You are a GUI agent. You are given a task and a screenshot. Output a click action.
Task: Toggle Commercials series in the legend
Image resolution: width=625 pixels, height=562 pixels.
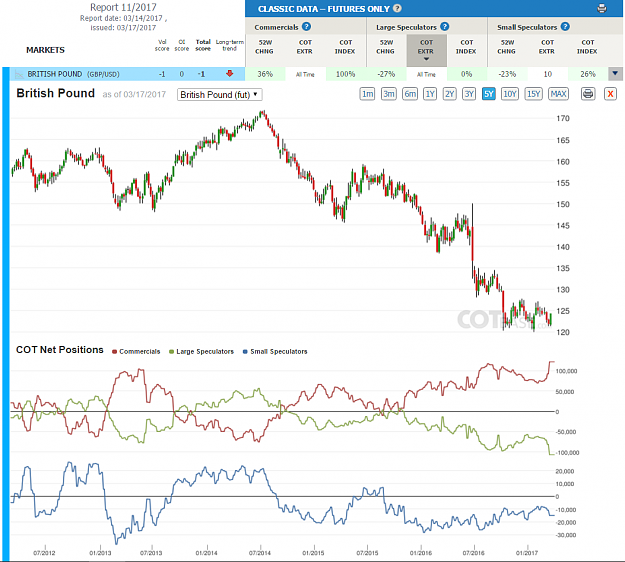coord(136,352)
